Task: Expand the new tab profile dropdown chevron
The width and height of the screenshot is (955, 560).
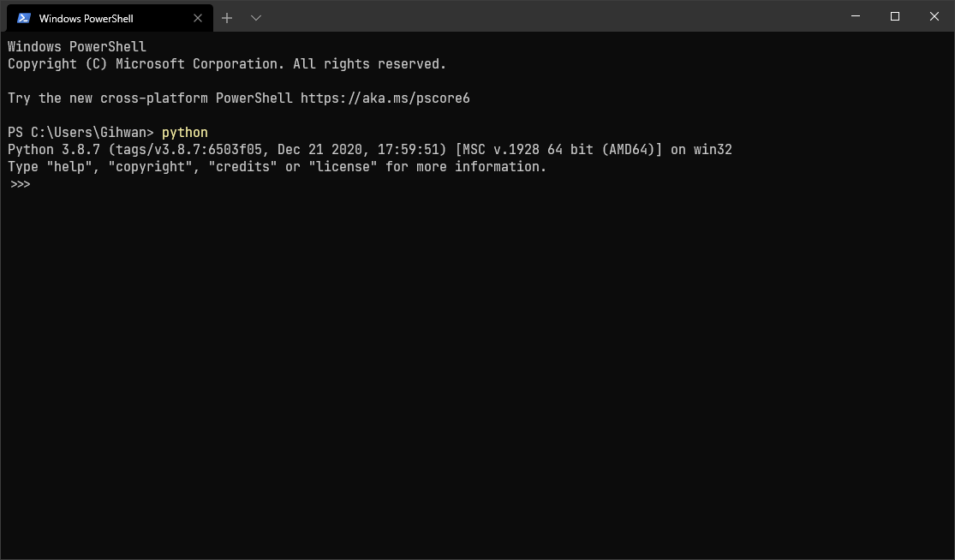Action: coord(255,18)
